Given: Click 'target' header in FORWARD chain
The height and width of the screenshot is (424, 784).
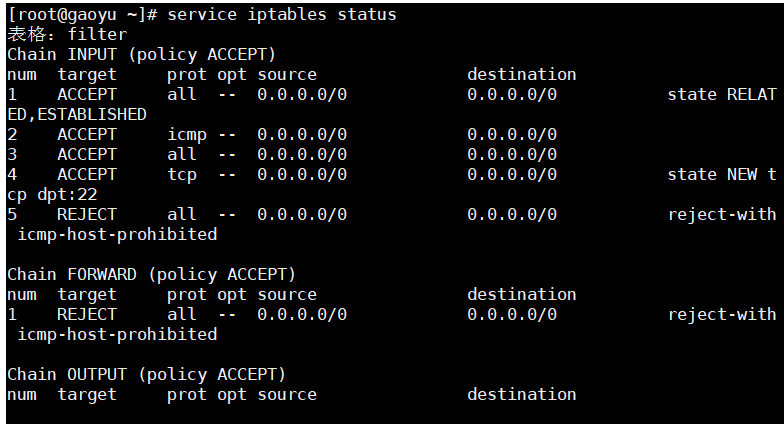Looking at the screenshot, I should (87, 295).
